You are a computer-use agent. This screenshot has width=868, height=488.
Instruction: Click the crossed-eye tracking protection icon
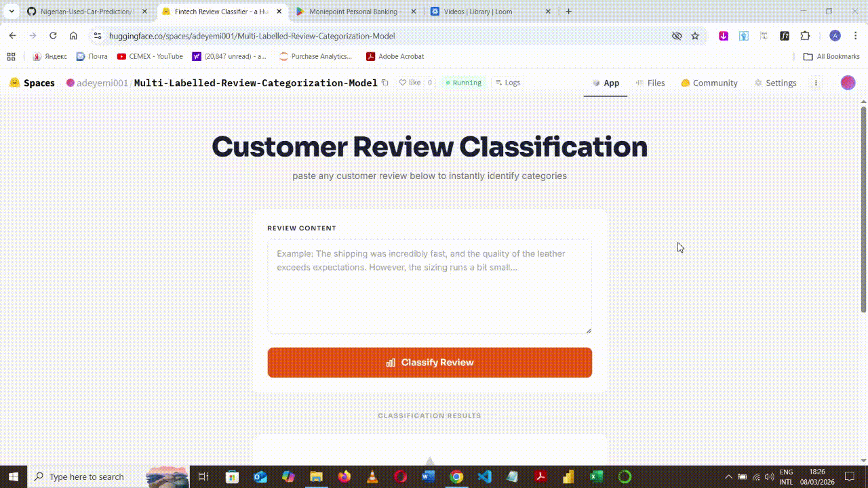676,36
